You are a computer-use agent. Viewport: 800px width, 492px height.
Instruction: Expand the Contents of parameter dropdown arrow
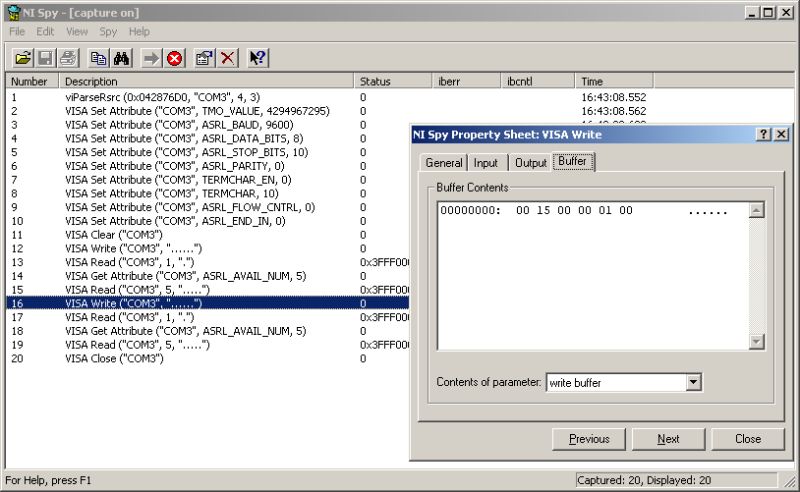(693, 382)
